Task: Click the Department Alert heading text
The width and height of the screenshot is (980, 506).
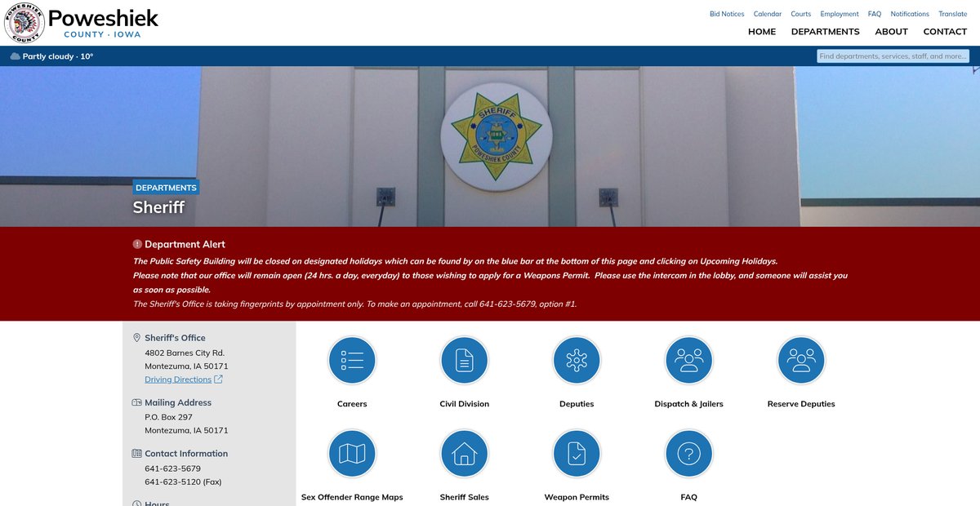Action: click(185, 244)
